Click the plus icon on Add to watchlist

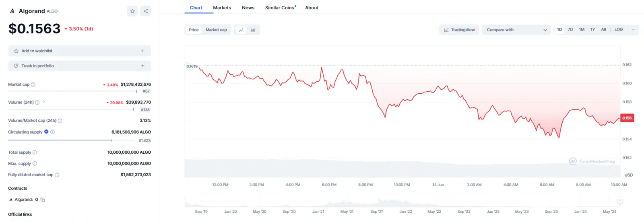pyautogui.click(x=142, y=51)
